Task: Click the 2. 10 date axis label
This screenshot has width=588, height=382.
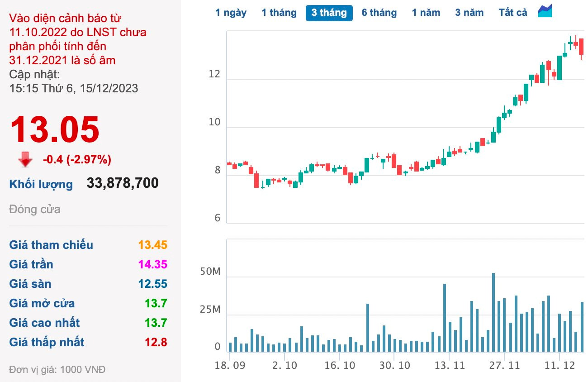Action: click(285, 366)
